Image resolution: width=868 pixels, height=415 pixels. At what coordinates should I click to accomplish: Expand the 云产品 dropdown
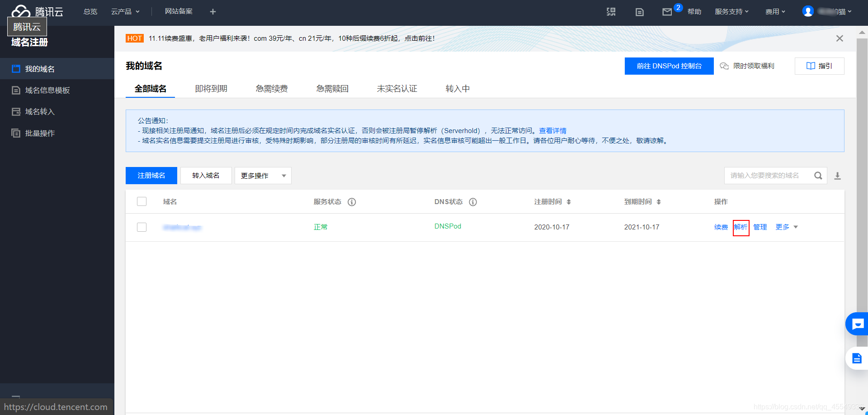(125, 12)
